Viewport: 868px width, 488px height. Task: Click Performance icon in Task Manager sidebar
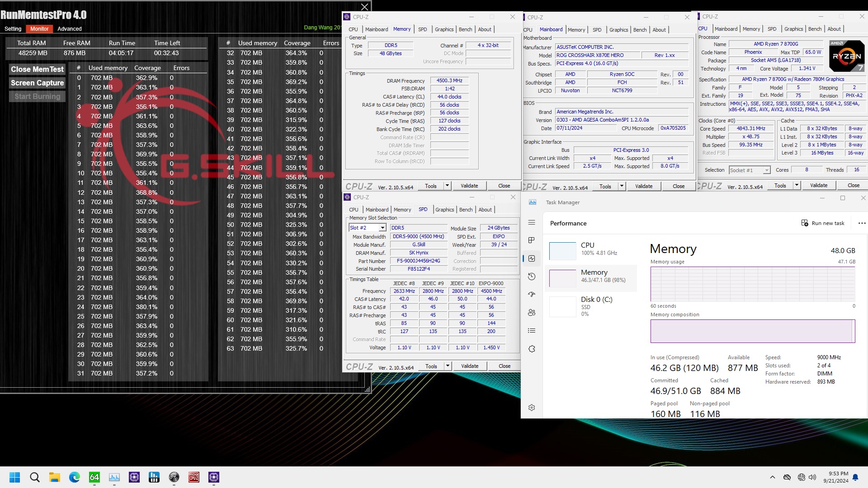(532, 258)
